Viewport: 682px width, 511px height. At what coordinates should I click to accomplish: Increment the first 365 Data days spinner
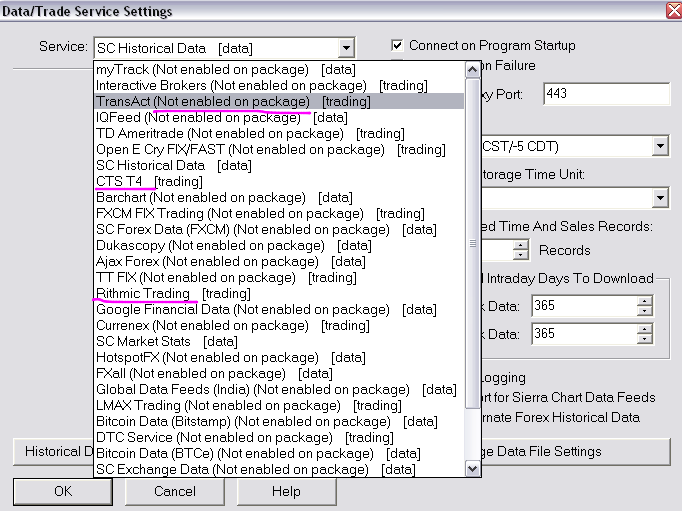tap(645, 301)
